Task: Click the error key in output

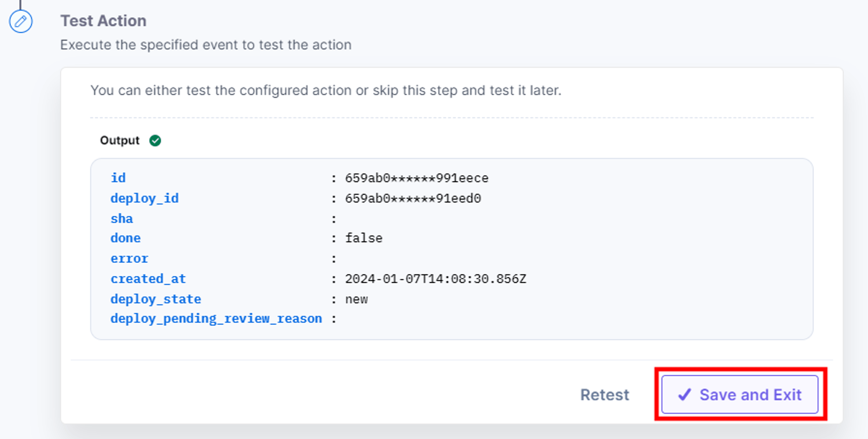Action: coord(129,259)
